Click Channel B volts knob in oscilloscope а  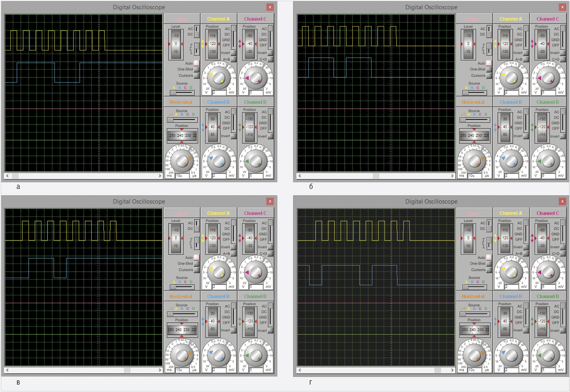point(219,161)
